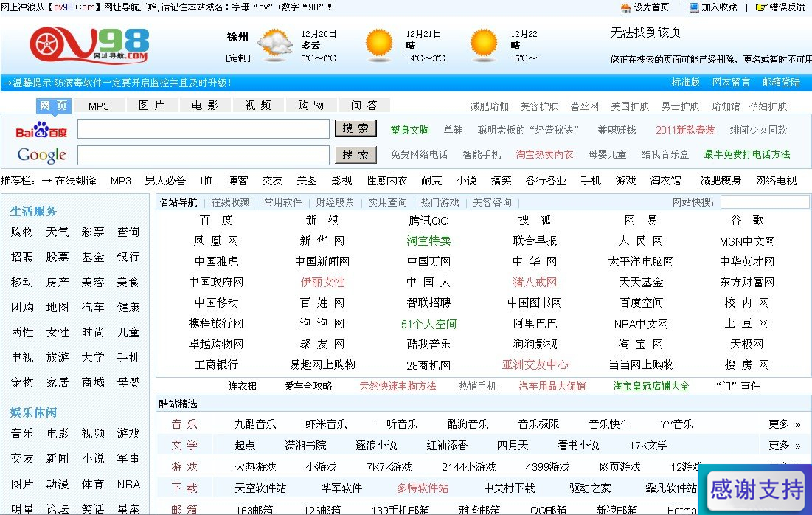Open 更多 » in the 音乐 row
The image size is (812, 515).
click(x=784, y=424)
